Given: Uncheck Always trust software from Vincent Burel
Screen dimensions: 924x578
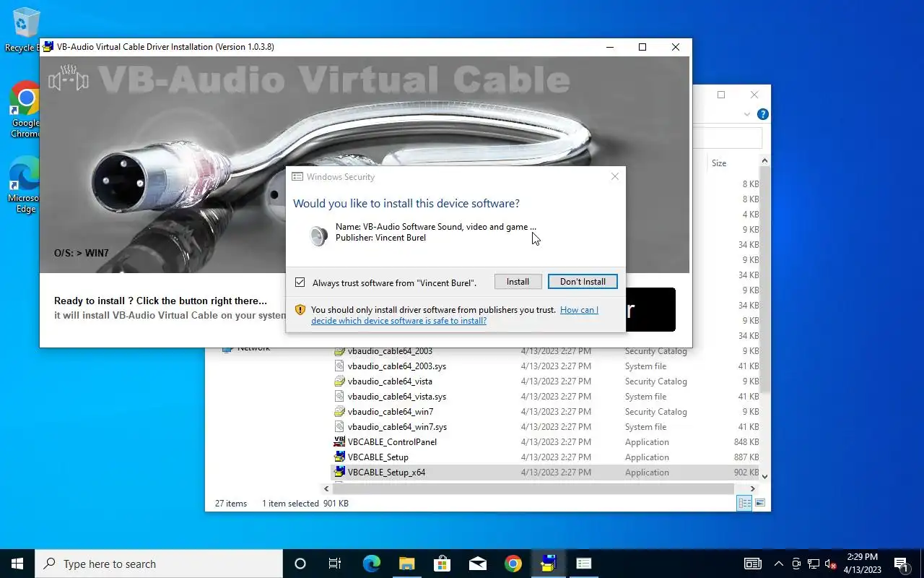Looking at the screenshot, I should 300,282.
